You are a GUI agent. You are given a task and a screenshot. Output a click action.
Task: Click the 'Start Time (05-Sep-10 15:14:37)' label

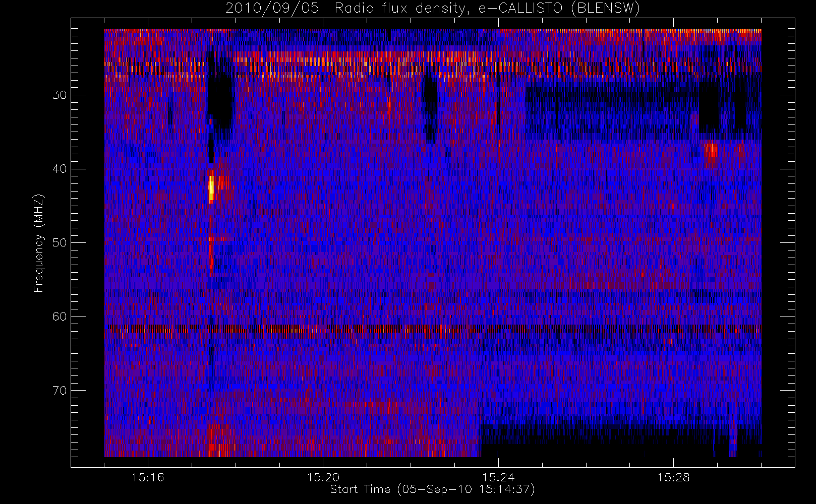coord(432,489)
